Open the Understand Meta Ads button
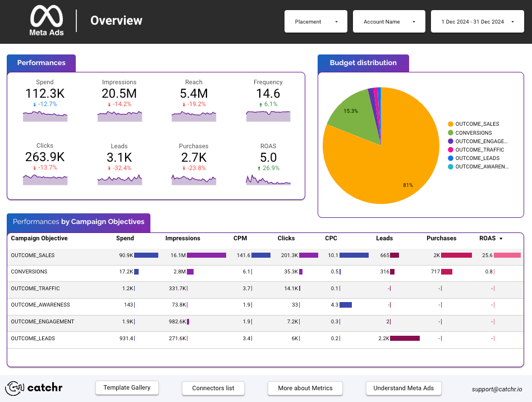 [x=403, y=388]
